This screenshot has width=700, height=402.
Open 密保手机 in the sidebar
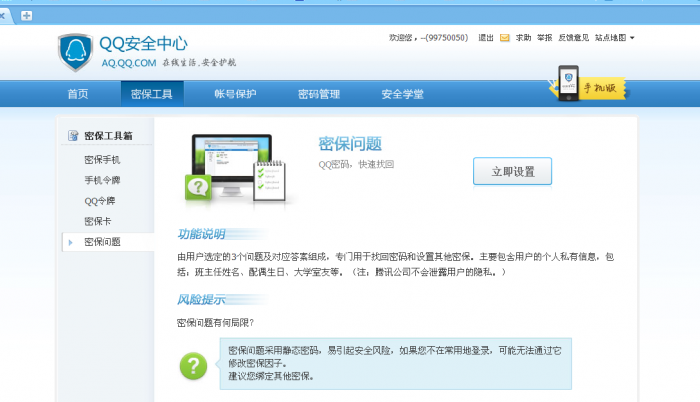pos(102,159)
